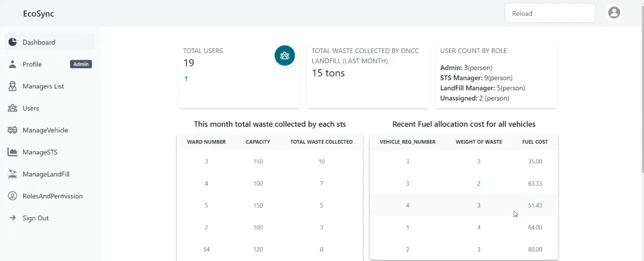
Task: Click the Admin: 3(person) line
Action: click(x=466, y=68)
